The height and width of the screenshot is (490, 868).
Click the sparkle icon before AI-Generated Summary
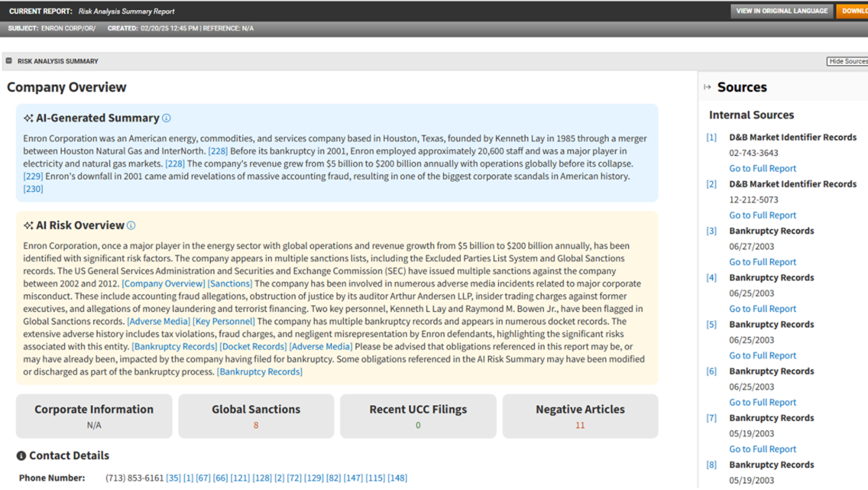pos(28,118)
